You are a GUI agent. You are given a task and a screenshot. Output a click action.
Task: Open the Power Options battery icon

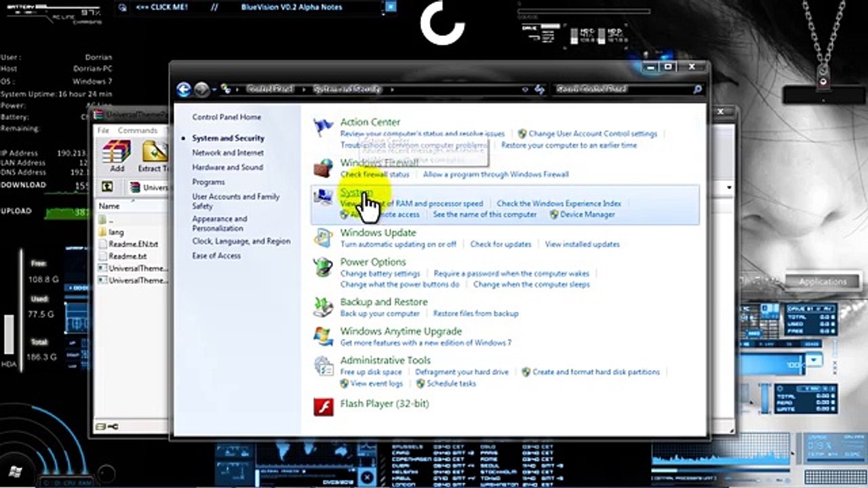pos(323,267)
